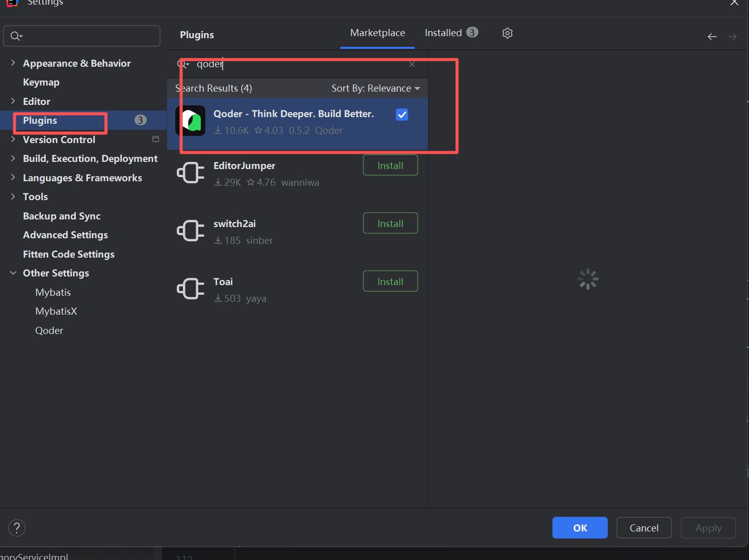The height and width of the screenshot is (560, 749).
Task: Click the Toai plugin icon
Action: click(191, 289)
